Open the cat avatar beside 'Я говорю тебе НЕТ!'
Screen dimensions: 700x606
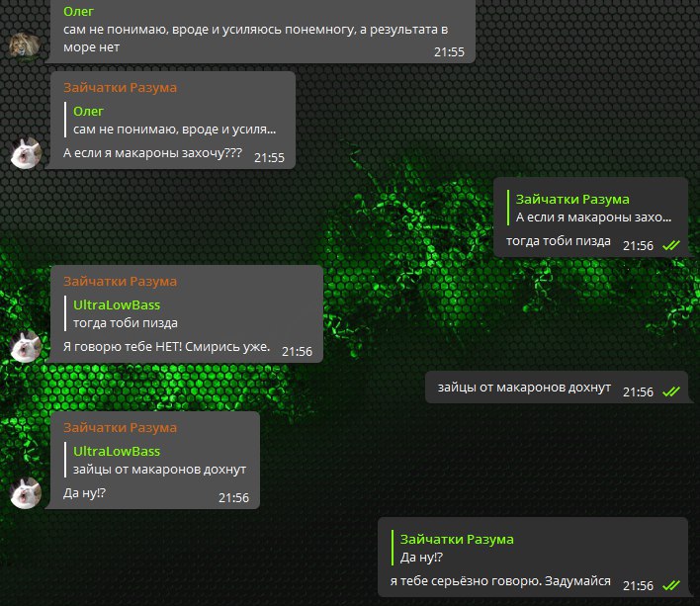coord(26,347)
